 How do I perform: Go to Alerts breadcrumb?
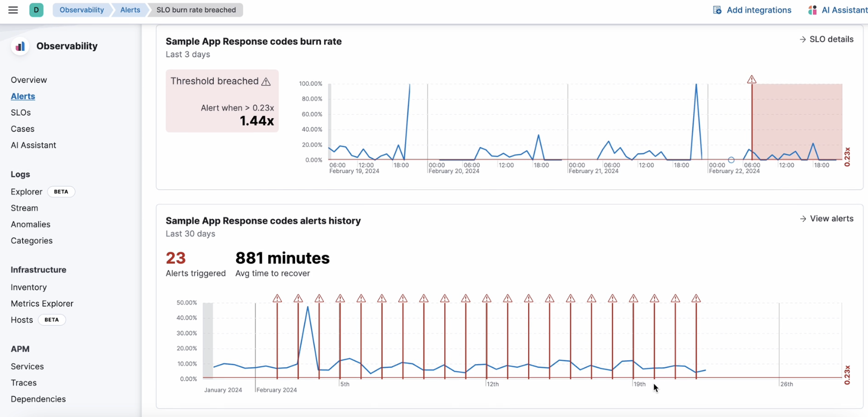130,10
